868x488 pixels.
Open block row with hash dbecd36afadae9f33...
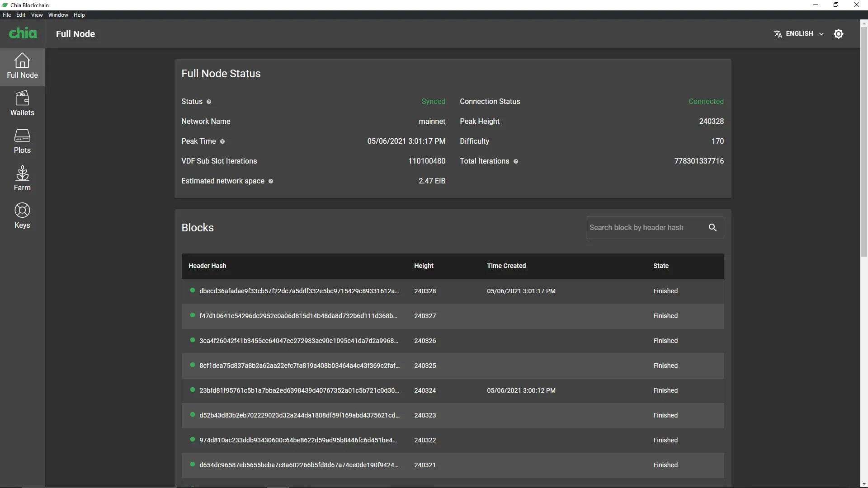(453, 291)
